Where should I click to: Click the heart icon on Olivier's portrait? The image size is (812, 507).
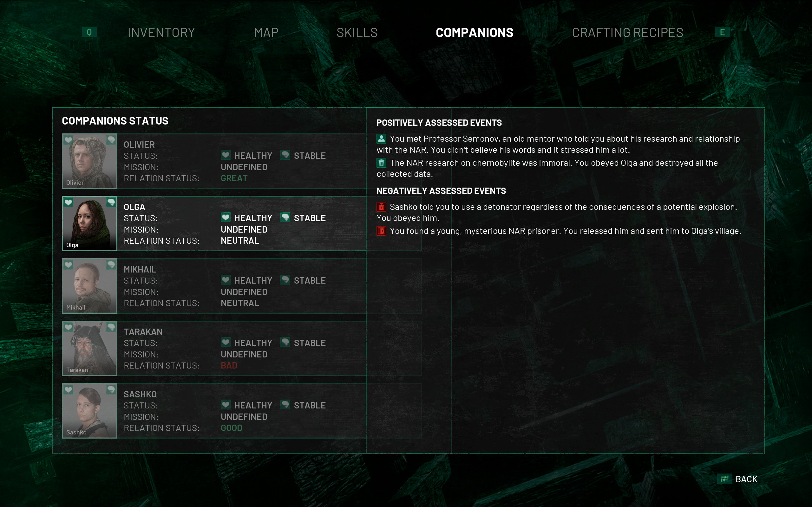pyautogui.click(x=69, y=140)
